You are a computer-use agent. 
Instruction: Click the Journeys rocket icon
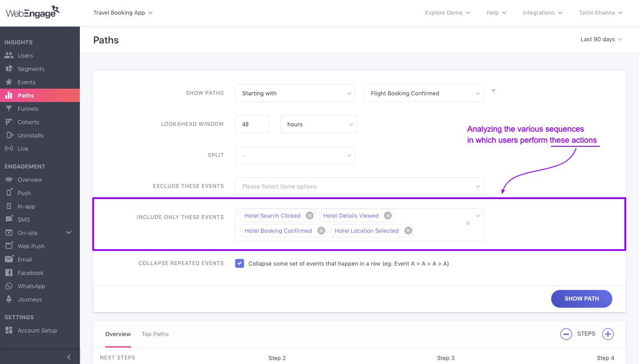(9, 299)
